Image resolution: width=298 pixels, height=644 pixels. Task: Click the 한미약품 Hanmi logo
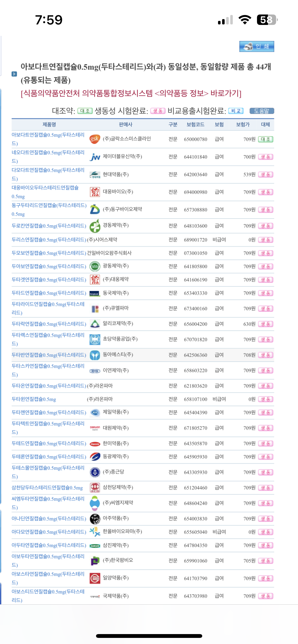click(x=95, y=444)
